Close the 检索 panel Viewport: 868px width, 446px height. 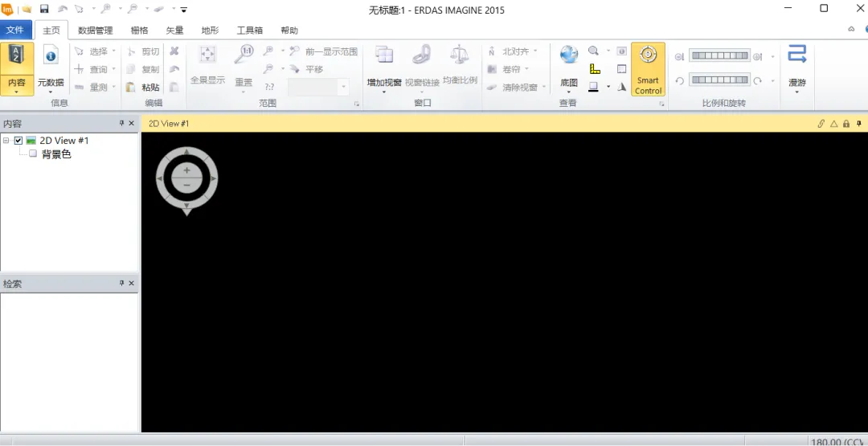(132, 284)
